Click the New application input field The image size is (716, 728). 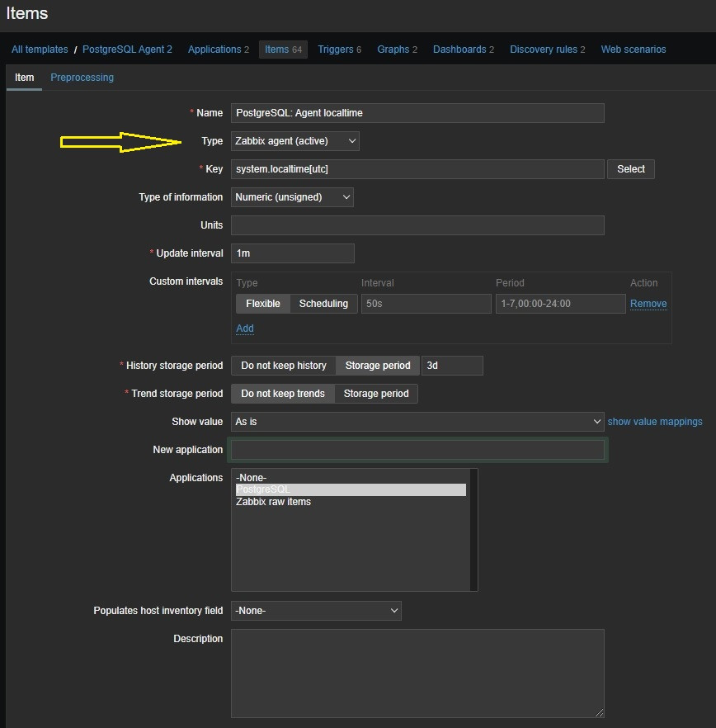click(x=417, y=450)
